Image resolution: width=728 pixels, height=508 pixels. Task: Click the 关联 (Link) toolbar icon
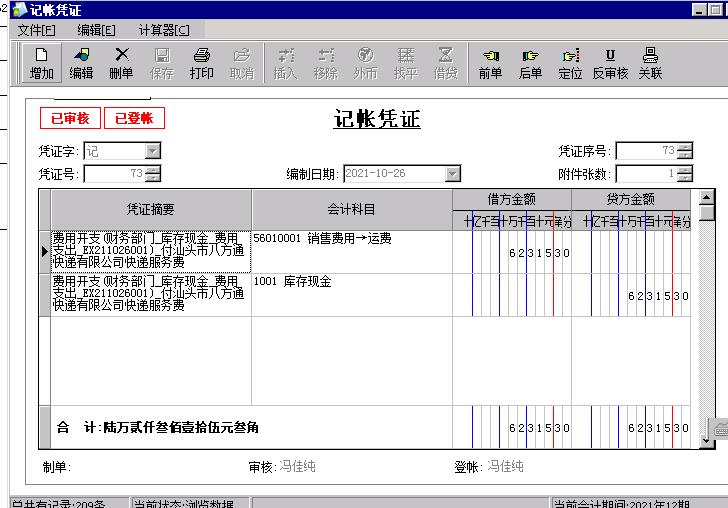tap(650, 63)
